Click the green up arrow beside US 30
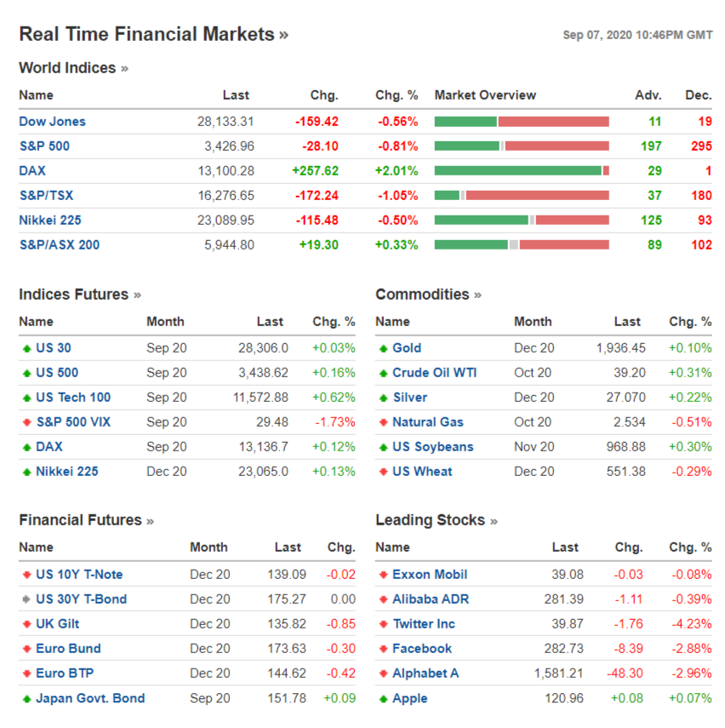The image size is (725, 728). pos(27,349)
